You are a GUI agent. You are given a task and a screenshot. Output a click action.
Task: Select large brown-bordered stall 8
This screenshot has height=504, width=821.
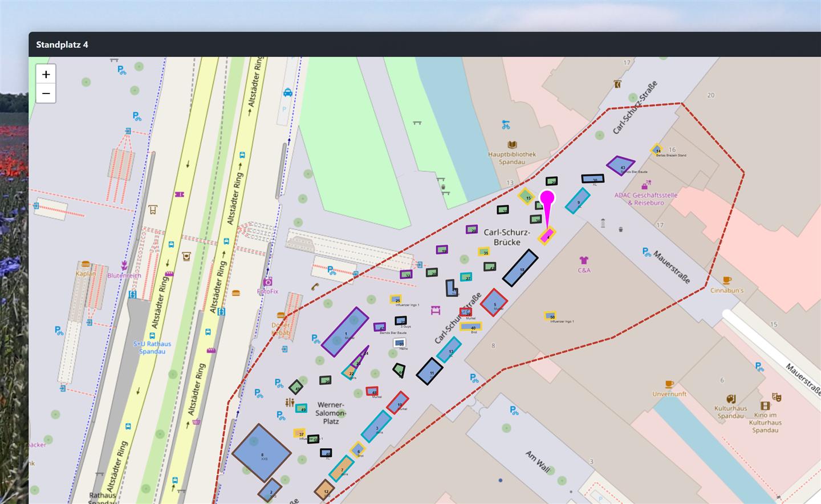click(x=262, y=453)
